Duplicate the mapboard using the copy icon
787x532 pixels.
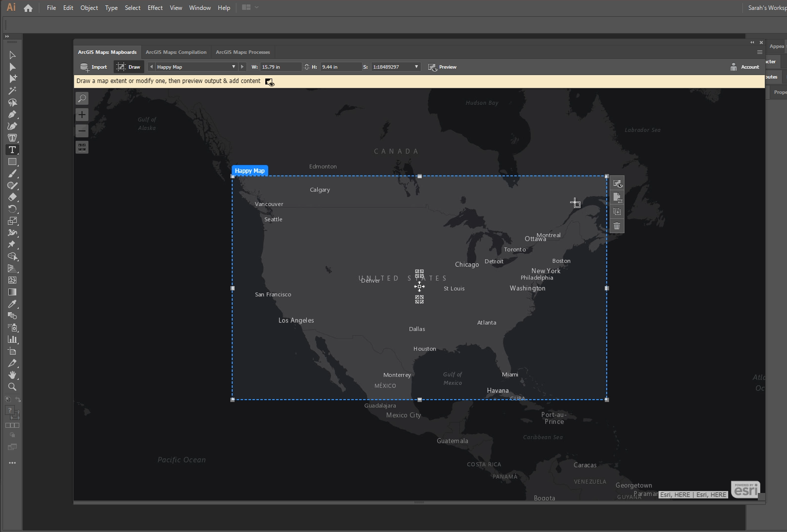coord(617,211)
